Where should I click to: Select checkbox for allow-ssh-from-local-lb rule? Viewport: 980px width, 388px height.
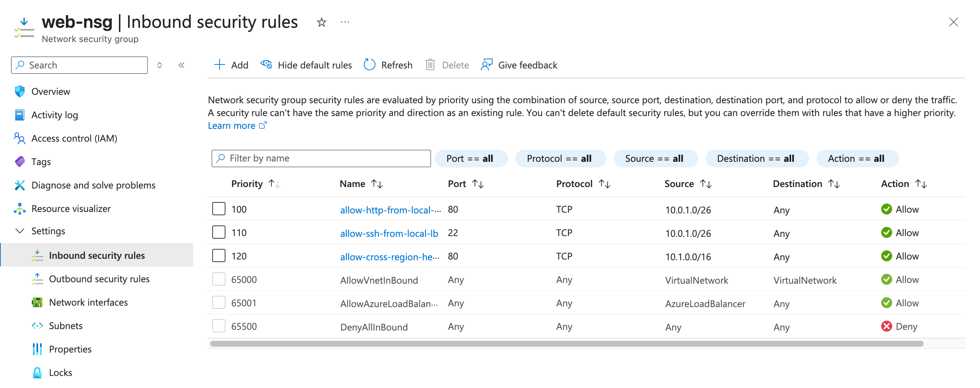point(218,232)
